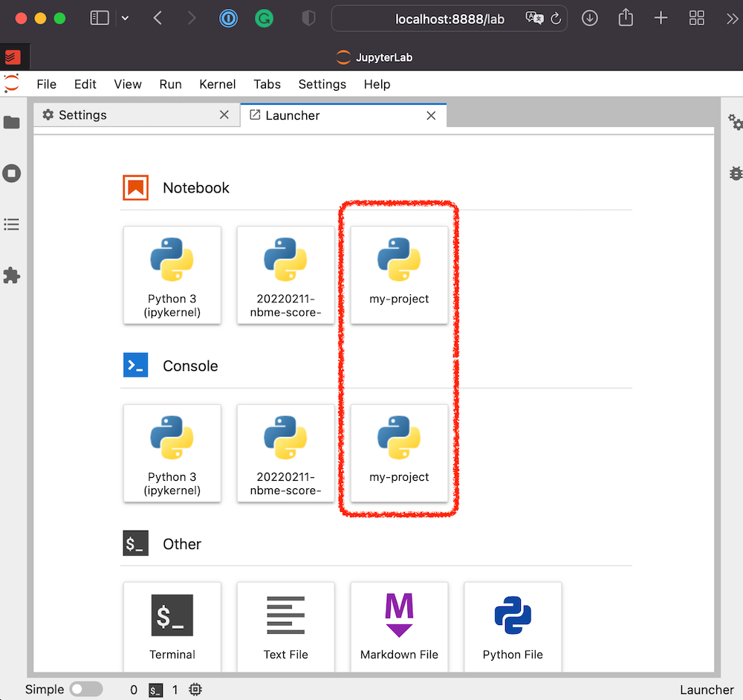The width and height of the screenshot is (743, 700).
Task: Switch to the Settings tab
Action: pyautogui.click(x=137, y=115)
